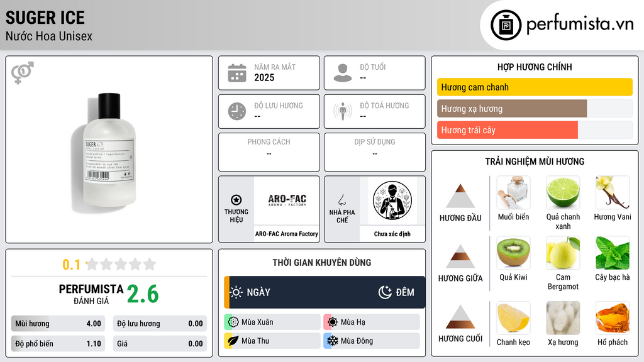644x362 pixels.
Task: Click the moon icon beside Đêm
Action: pos(385,292)
